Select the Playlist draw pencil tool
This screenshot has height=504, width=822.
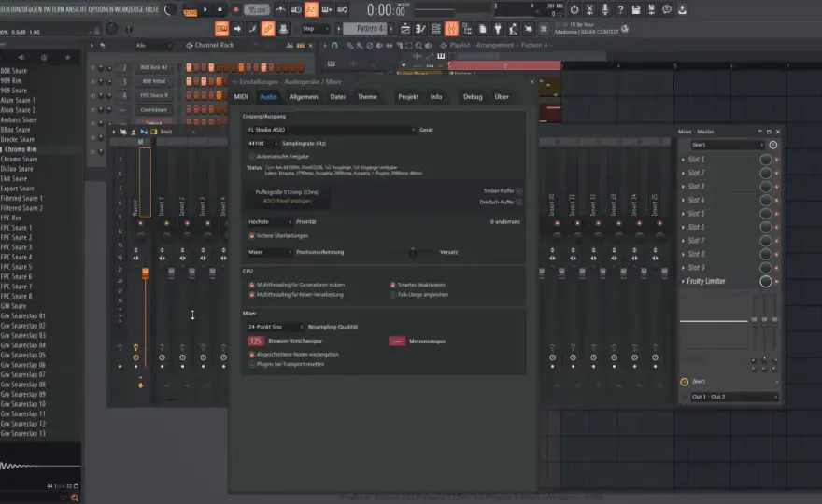point(349,46)
